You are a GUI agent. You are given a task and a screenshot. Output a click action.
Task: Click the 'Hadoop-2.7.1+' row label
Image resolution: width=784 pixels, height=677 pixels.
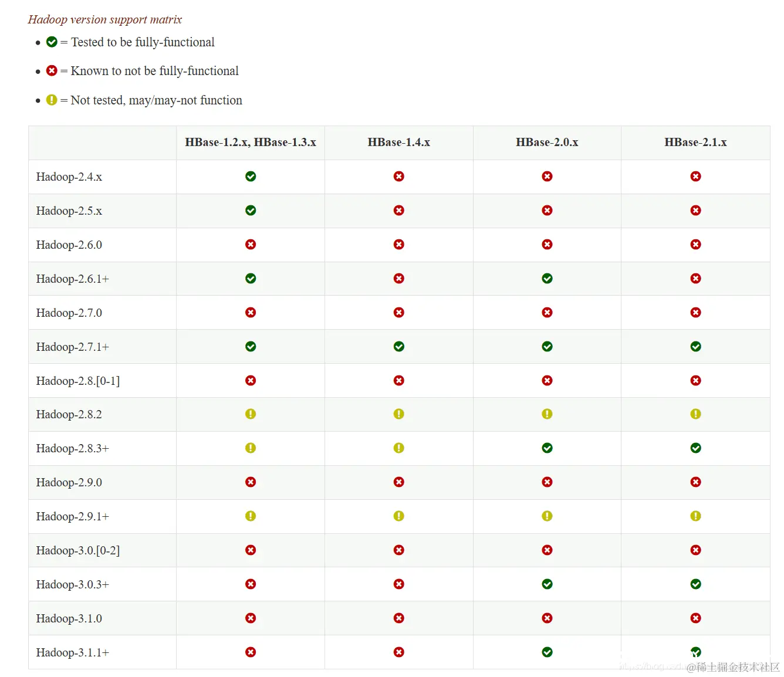pos(73,347)
